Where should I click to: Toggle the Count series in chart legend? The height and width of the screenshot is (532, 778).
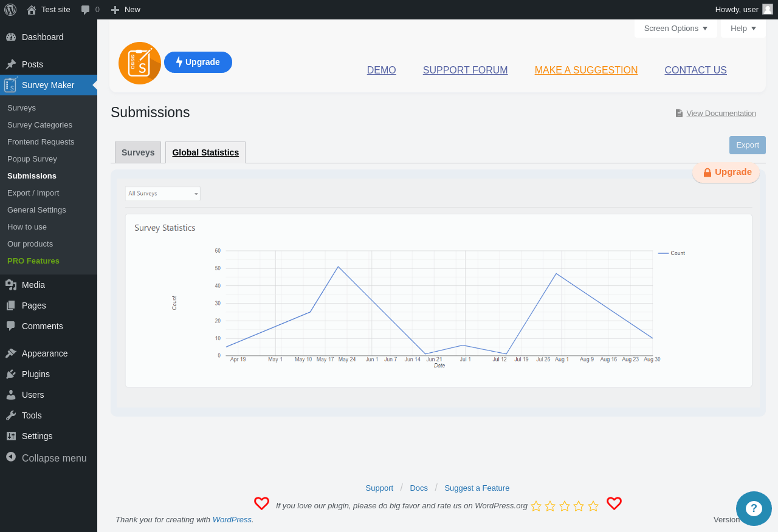click(672, 253)
